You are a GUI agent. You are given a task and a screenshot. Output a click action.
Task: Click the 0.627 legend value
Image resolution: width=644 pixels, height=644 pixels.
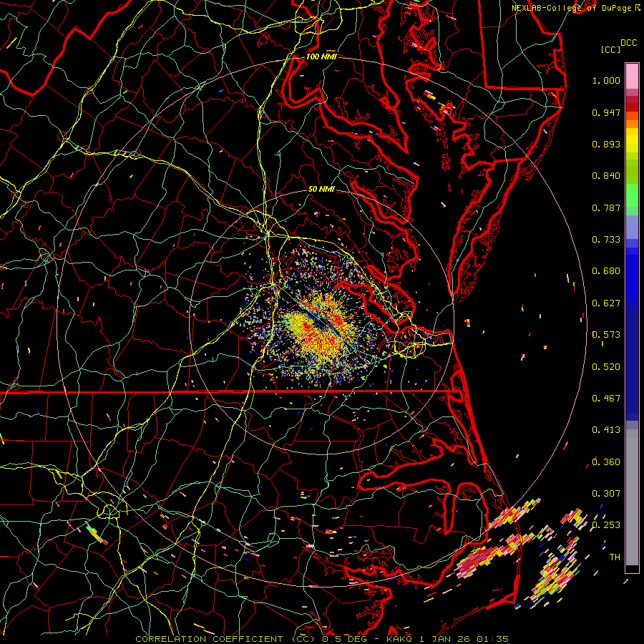coord(606,303)
